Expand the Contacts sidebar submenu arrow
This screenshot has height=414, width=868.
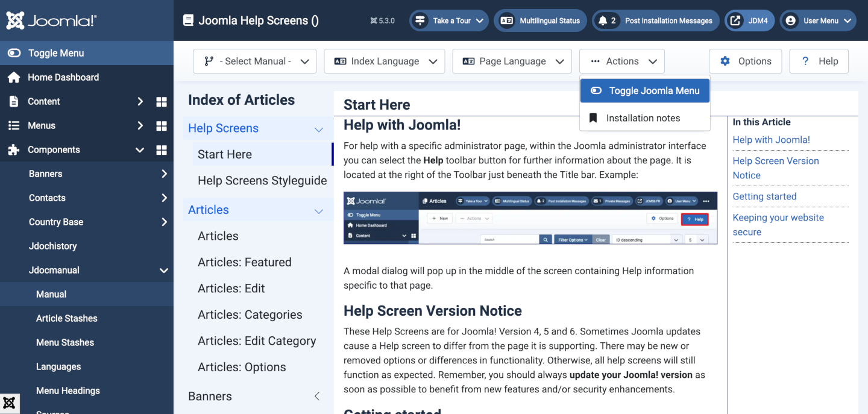pyautogui.click(x=164, y=198)
